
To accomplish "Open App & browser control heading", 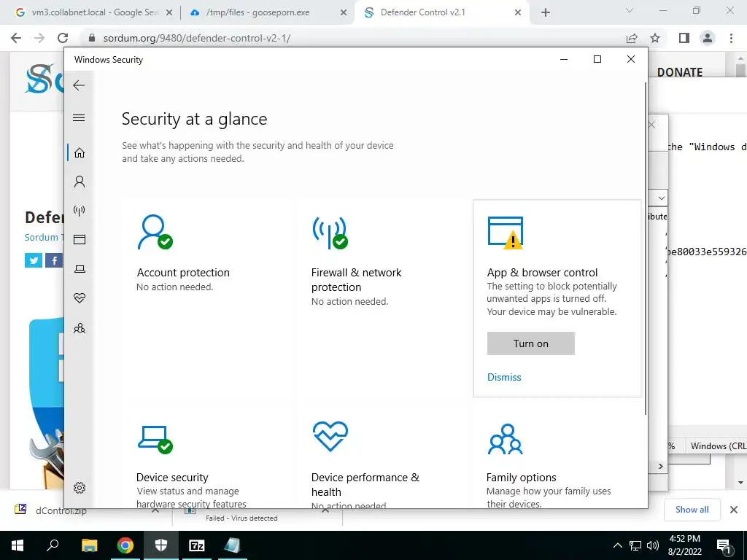I will [542, 273].
